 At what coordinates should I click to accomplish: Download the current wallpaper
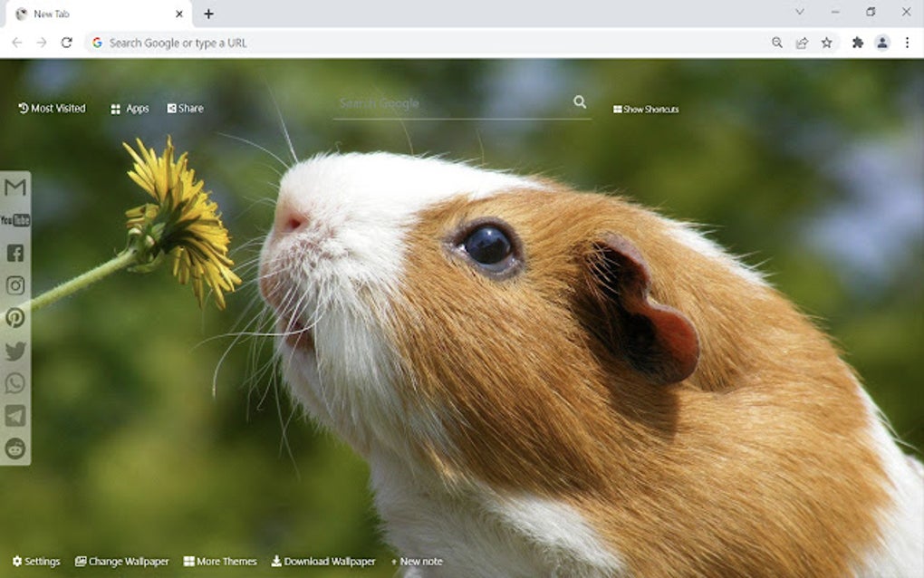[323, 561]
